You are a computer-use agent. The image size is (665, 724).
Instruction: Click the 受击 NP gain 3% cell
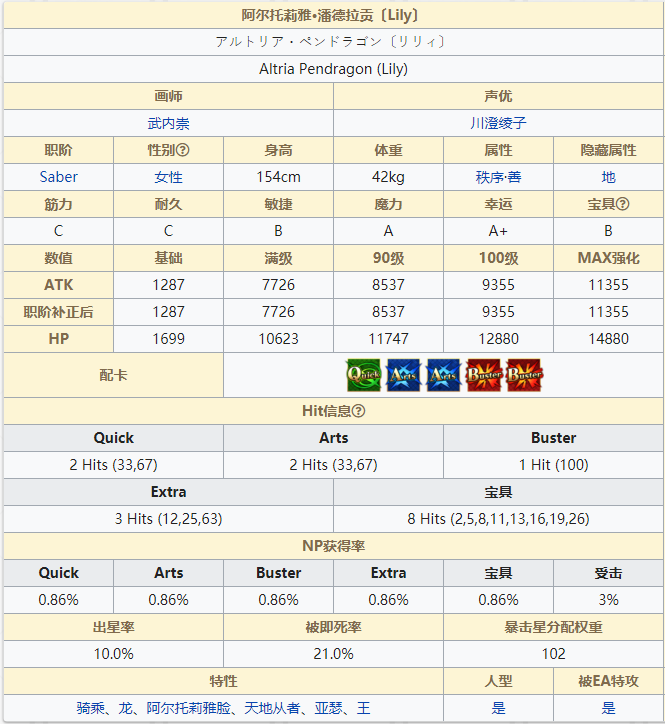click(608, 600)
